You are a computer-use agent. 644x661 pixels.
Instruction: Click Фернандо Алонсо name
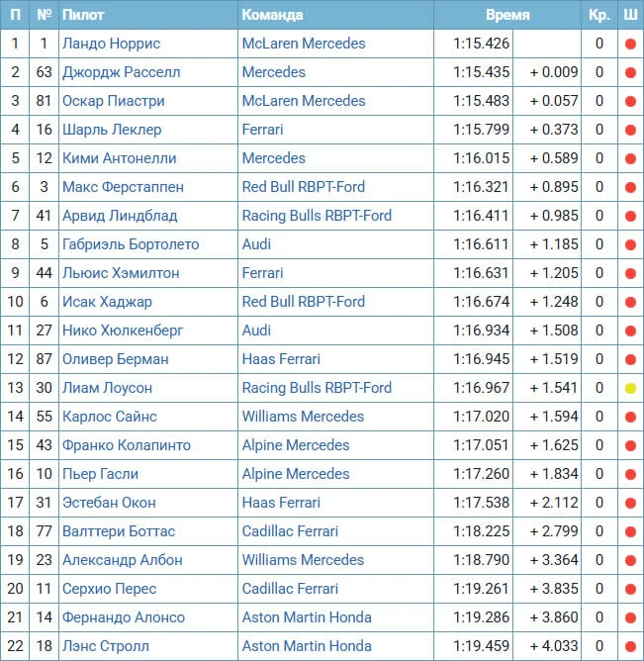(x=124, y=616)
